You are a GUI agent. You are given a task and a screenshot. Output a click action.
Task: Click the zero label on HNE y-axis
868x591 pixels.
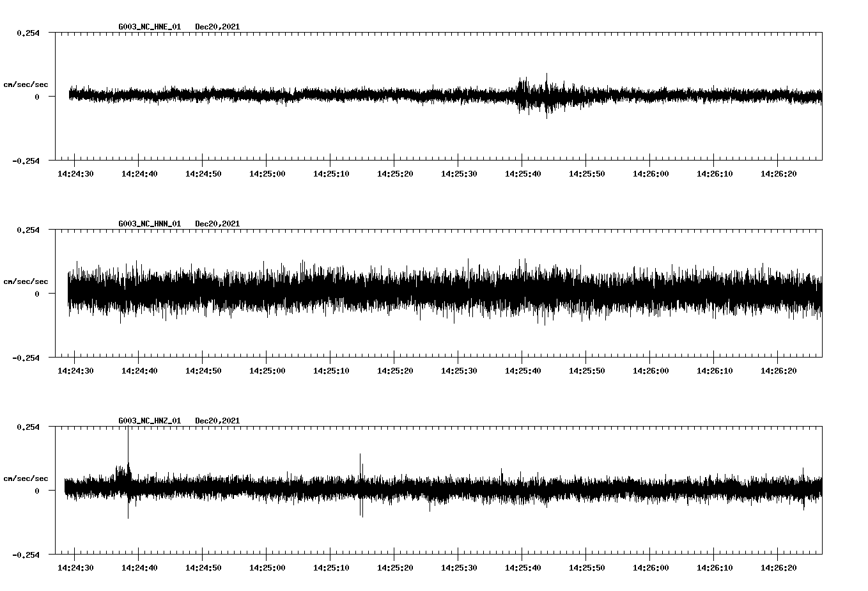[x=36, y=97]
